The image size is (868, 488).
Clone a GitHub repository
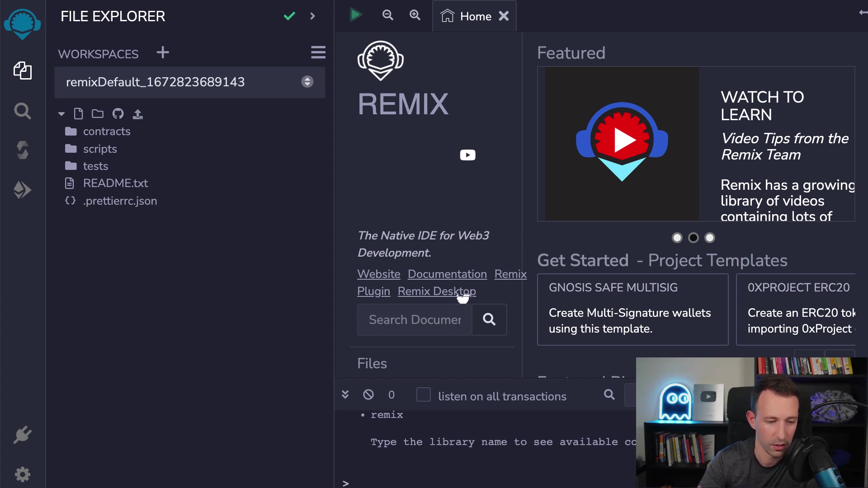point(118,113)
